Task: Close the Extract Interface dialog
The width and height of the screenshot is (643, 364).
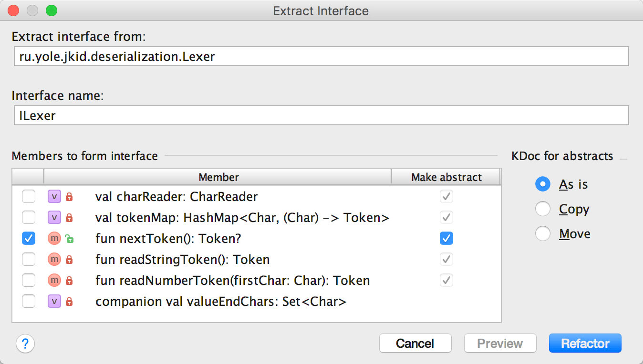Action: point(13,10)
